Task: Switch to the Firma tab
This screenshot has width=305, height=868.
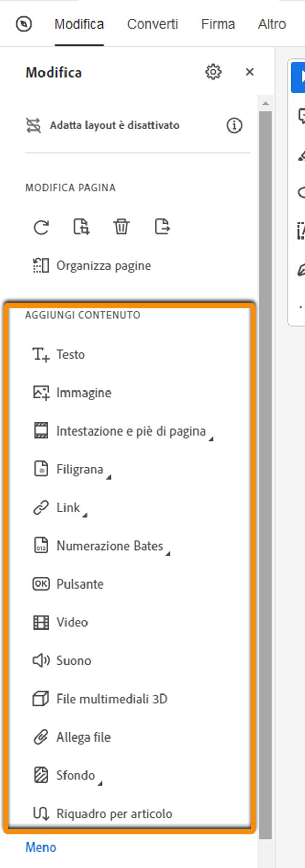Action: click(x=218, y=24)
